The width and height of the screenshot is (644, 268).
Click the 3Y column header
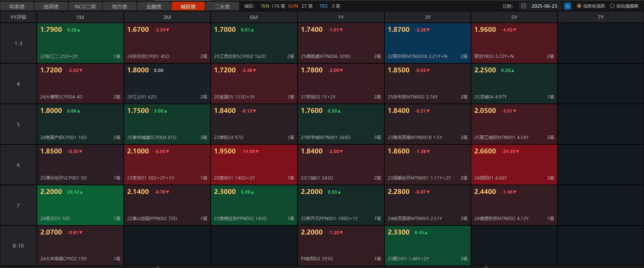pyautogui.click(x=428, y=17)
